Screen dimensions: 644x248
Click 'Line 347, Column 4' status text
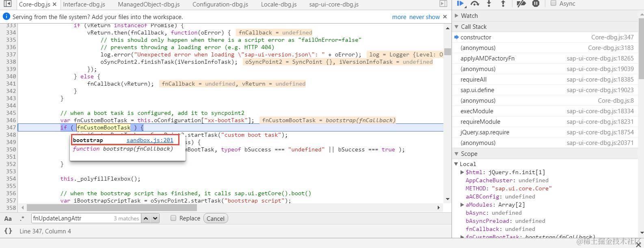click(x=45, y=231)
